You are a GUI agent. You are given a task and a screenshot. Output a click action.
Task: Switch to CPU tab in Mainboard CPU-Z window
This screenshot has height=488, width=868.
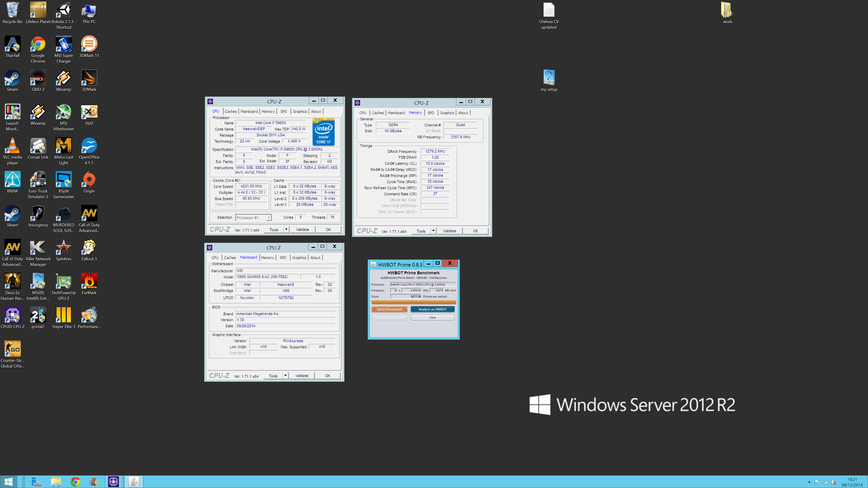click(x=215, y=258)
